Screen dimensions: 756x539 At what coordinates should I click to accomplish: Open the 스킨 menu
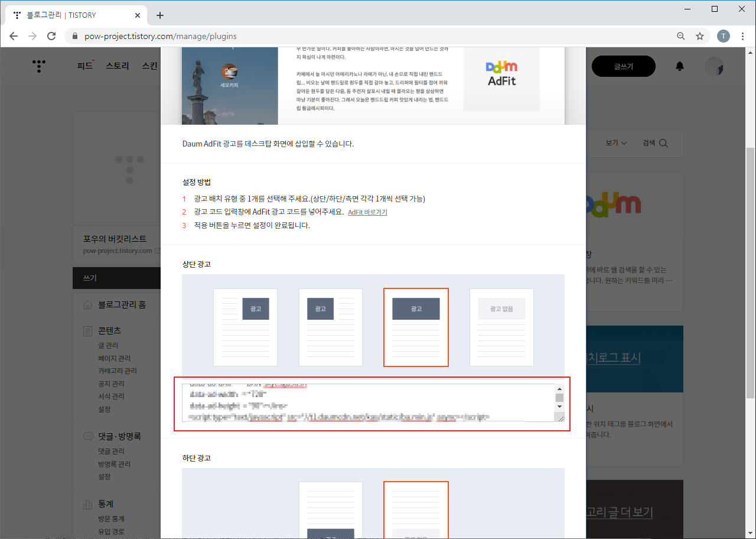click(150, 66)
